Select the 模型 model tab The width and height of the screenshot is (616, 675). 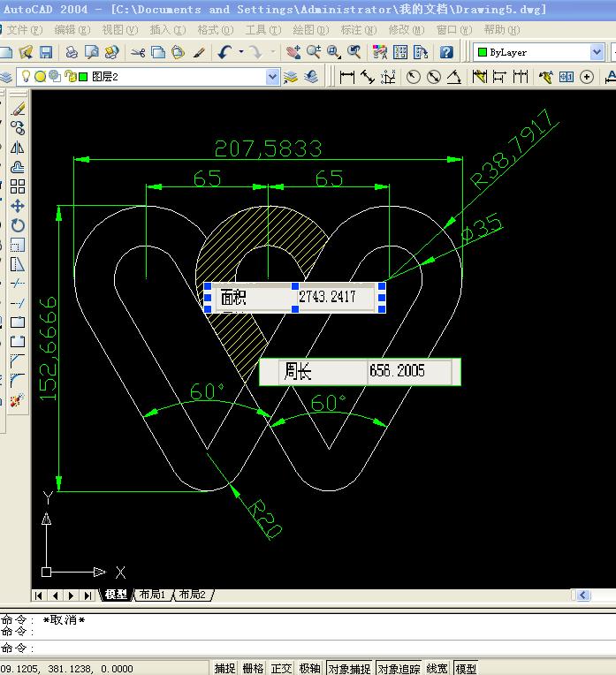116,595
